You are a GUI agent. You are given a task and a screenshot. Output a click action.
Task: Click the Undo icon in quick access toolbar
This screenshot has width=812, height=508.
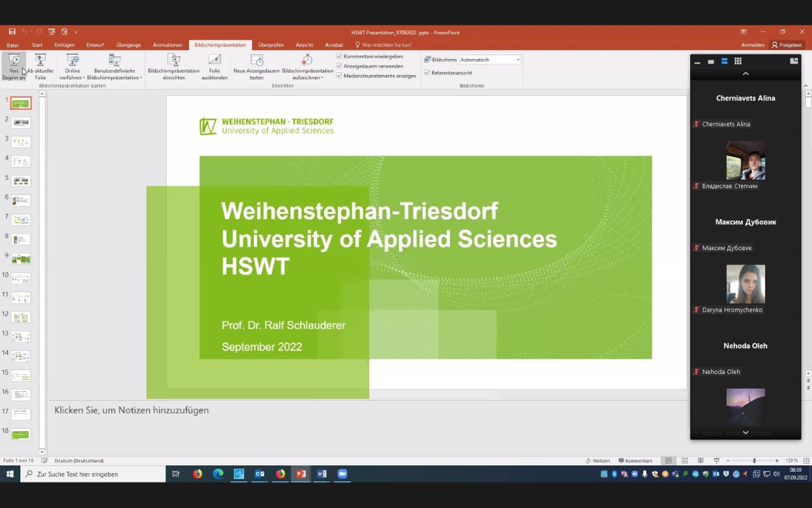coord(25,31)
